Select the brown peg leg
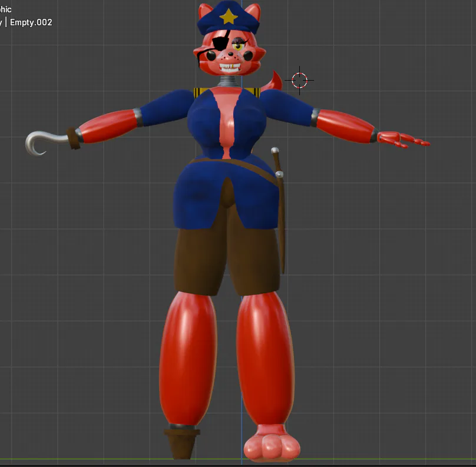 click(x=182, y=443)
